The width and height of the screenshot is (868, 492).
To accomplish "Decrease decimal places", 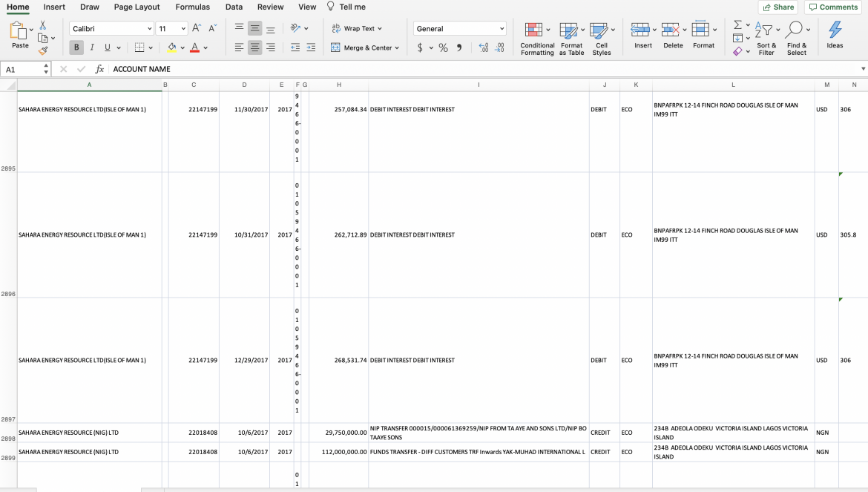I will pos(499,47).
